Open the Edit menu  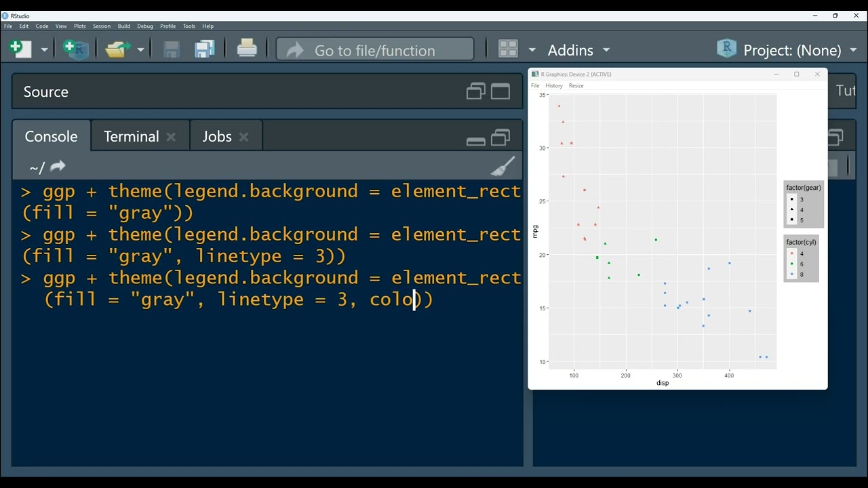point(24,26)
